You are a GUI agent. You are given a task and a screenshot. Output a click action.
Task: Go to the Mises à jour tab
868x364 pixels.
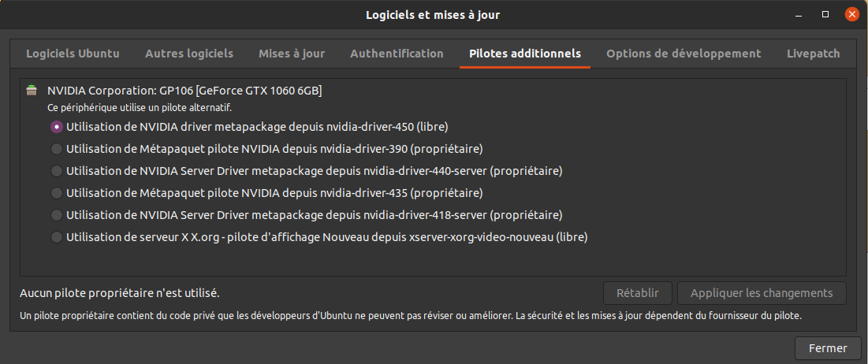click(292, 54)
